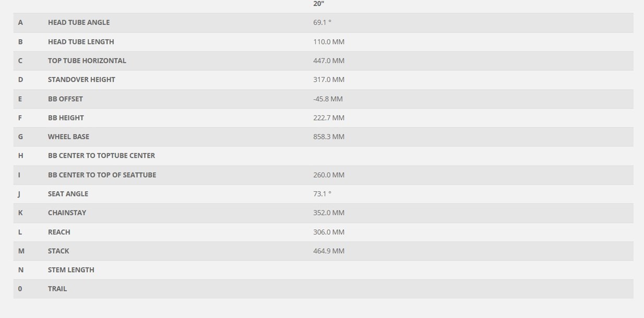
Task: Select the STANDOVER HEIGHT row label
Action: click(x=81, y=79)
